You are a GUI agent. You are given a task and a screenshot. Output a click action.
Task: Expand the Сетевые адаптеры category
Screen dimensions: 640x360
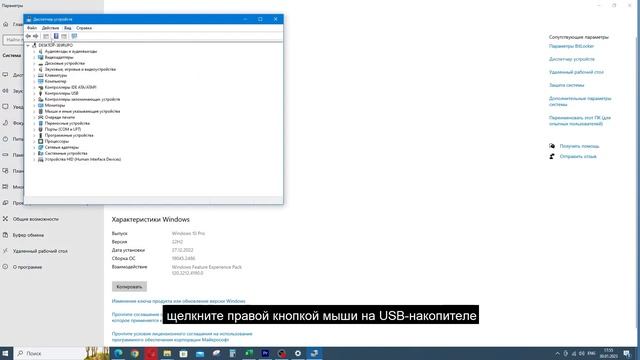(x=34, y=147)
